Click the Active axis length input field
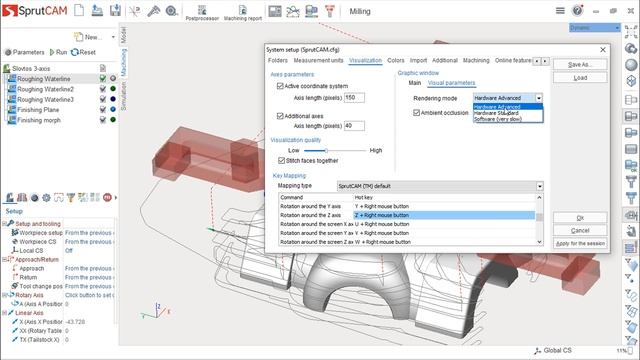This screenshot has width=640, height=360. click(x=354, y=98)
